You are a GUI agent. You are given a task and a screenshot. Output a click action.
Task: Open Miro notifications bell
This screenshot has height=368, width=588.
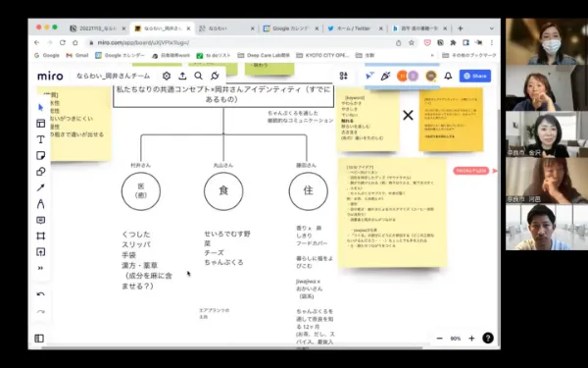coord(448,76)
